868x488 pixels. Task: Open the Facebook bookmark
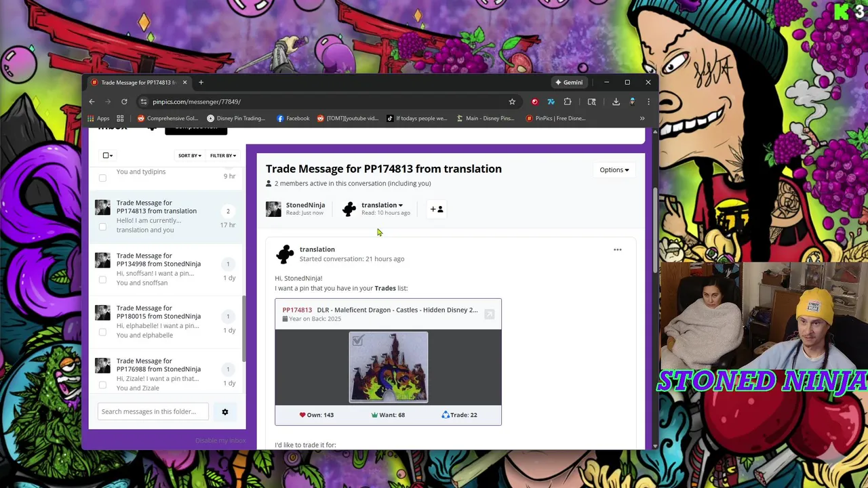(x=293, y=118)
